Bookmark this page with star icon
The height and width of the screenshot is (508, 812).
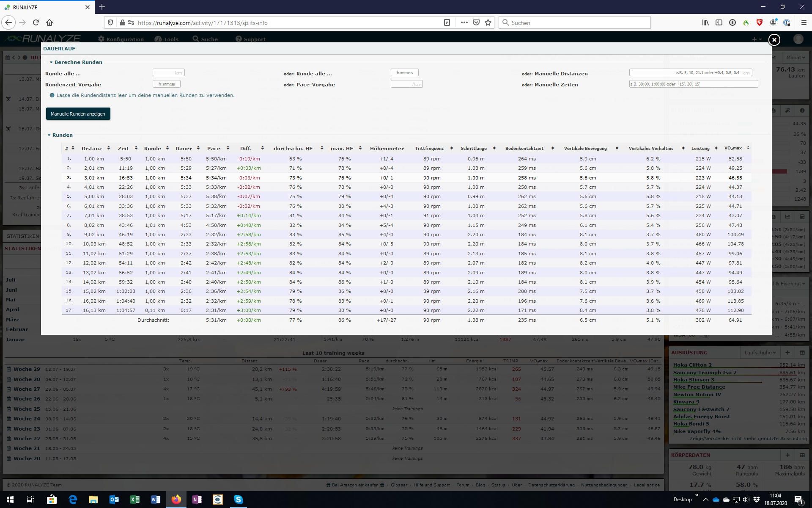pyautogui.click(x=488, y=22)
